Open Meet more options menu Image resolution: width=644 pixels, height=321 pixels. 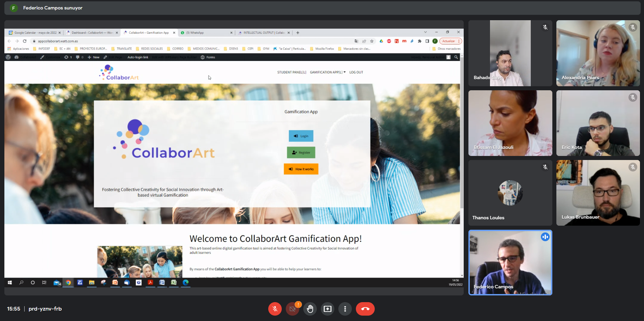click(x=345, y=309)
